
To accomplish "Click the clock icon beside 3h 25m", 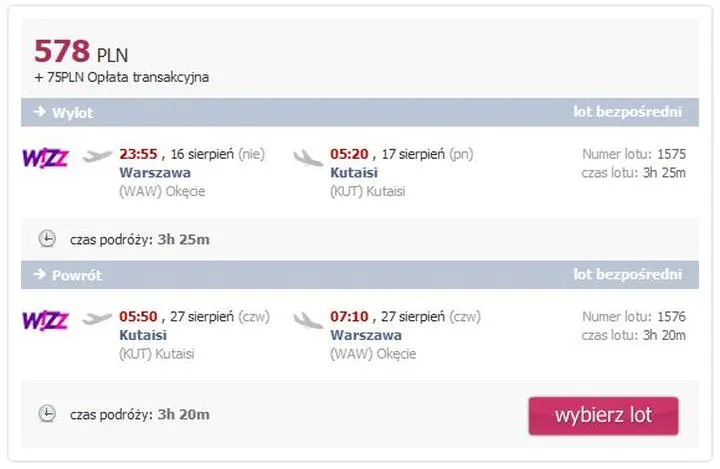I will (x=47, y=239).
